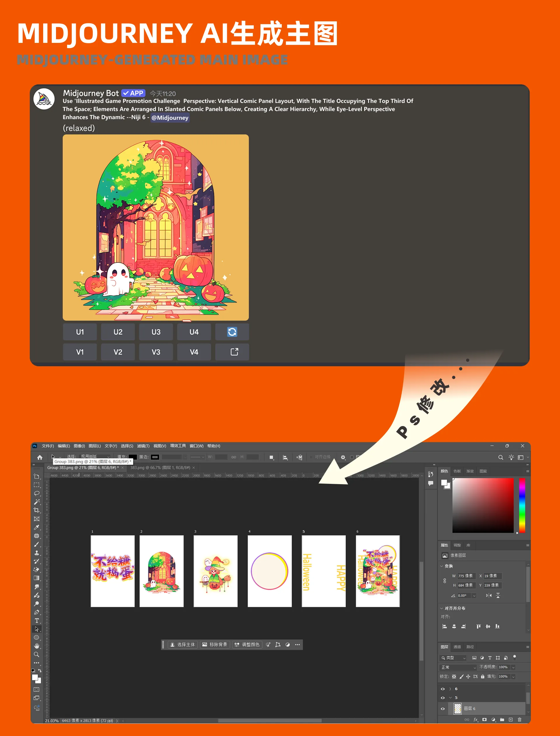Click the 移除背景 button
560x736 pixels.
click(x=215, y=644)
